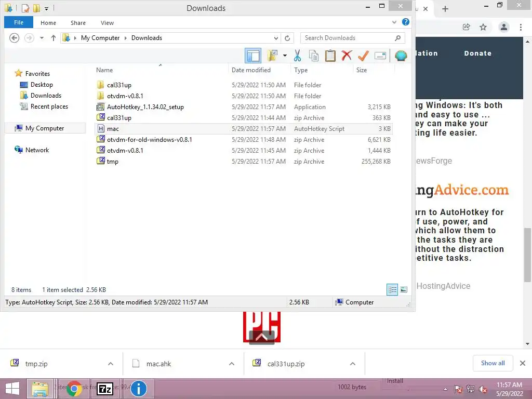Image resolution: width=532 pixels, height=399 pixels.
Task: Open a new Chrome tab
Action: pos(445,9)
